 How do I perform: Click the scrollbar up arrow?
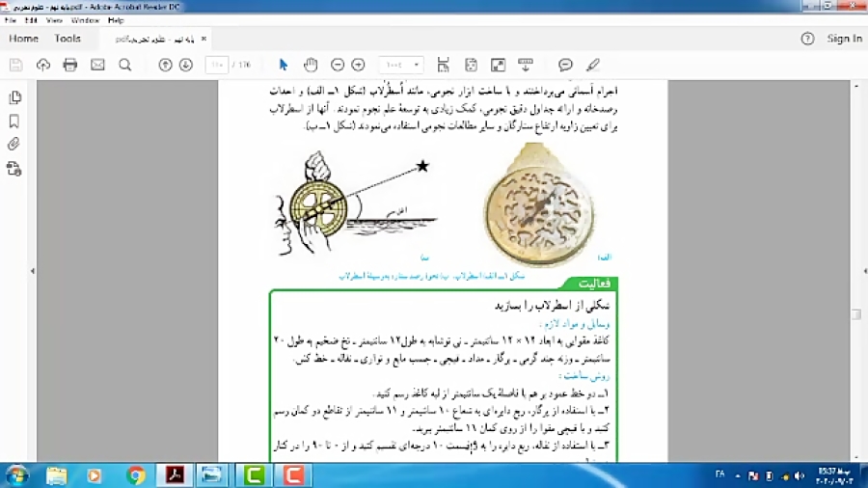click(x=856, y=86)
